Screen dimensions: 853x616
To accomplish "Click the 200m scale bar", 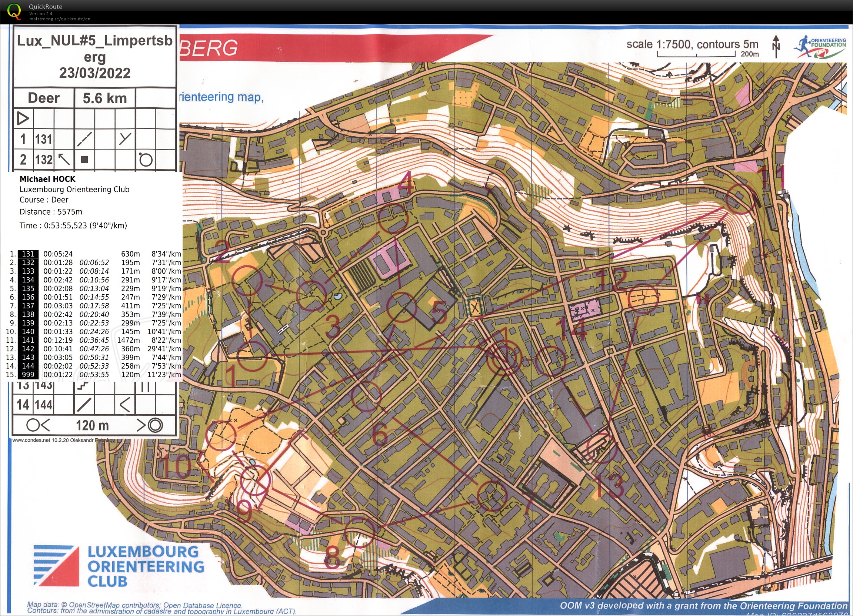I will point(696,54).
